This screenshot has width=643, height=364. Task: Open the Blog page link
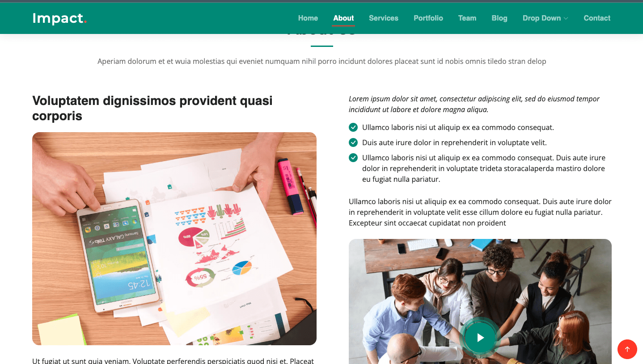pyautogui.click(x=499, y=18)
